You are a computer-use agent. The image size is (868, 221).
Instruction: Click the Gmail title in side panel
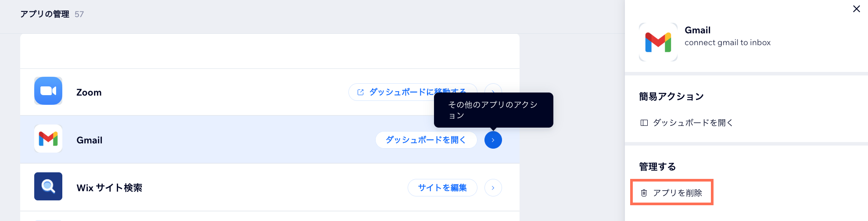pyautogui.click(x=697, y=30)
